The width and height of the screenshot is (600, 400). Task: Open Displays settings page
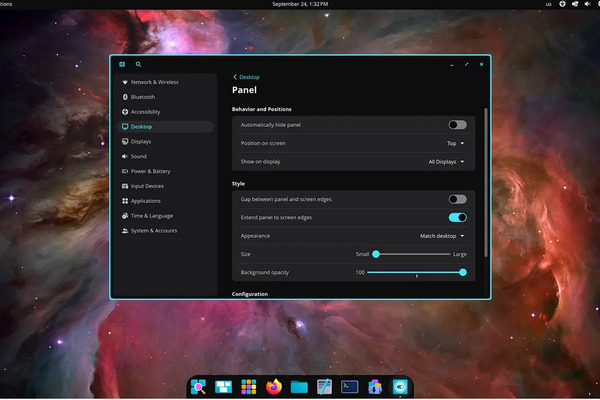[165, 142]
